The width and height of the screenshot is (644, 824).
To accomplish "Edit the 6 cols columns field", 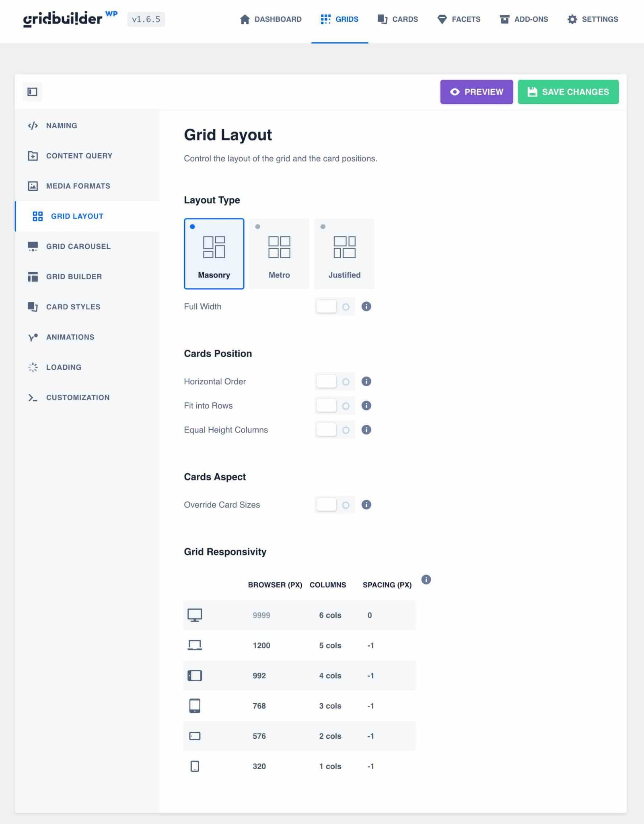I will tap(330, 615).
